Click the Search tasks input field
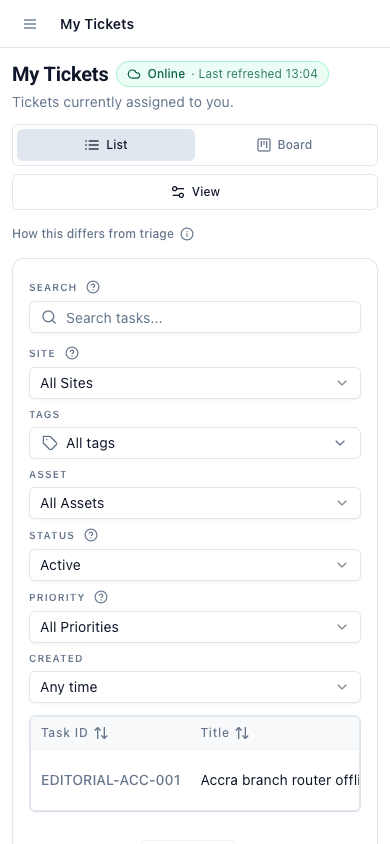Screen dimensions: 390x844 click(x=195, y=317)
